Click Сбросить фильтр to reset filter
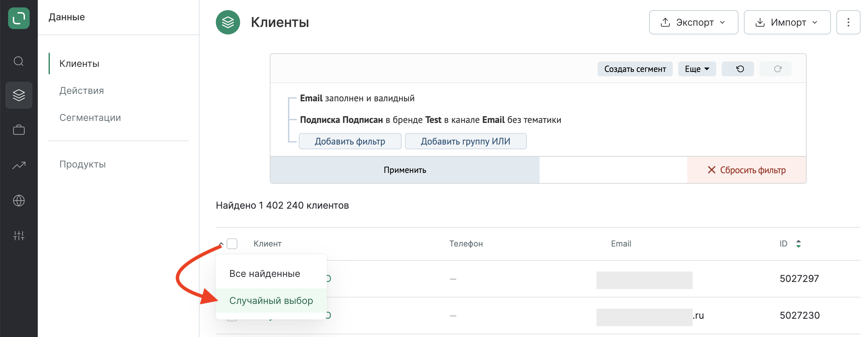The image size is (868, 337). (747, 170)
